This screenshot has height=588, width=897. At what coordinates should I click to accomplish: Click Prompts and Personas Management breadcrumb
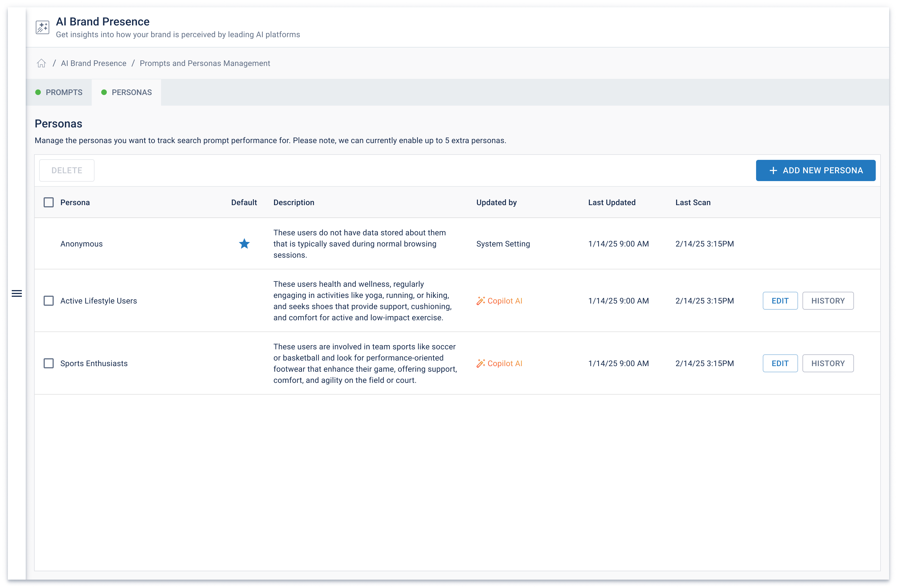205,63
